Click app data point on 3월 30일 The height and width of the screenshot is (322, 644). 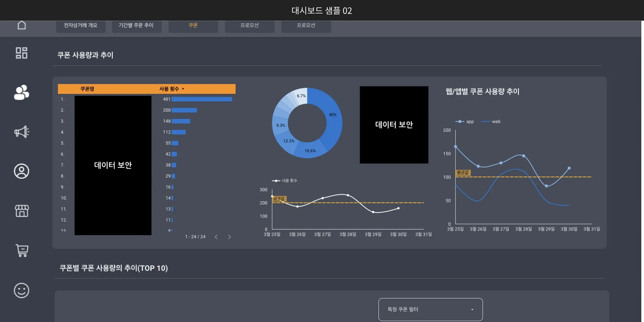click(x=569, y=168)
